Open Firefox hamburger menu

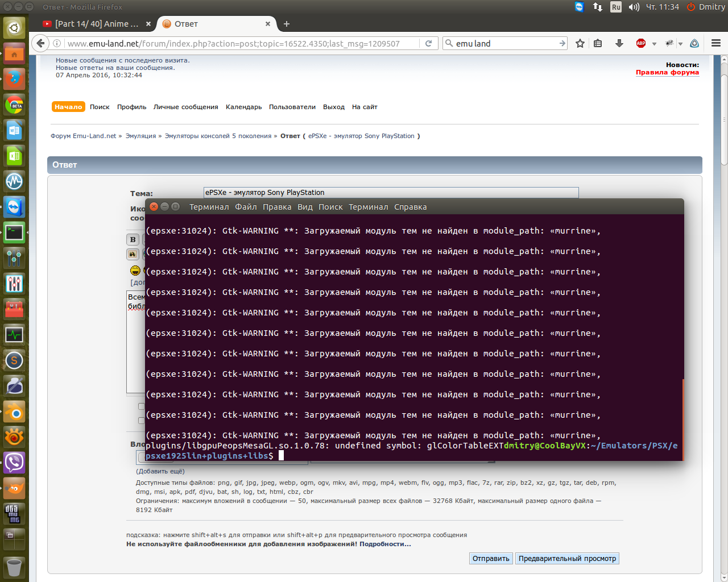point(716,43)
